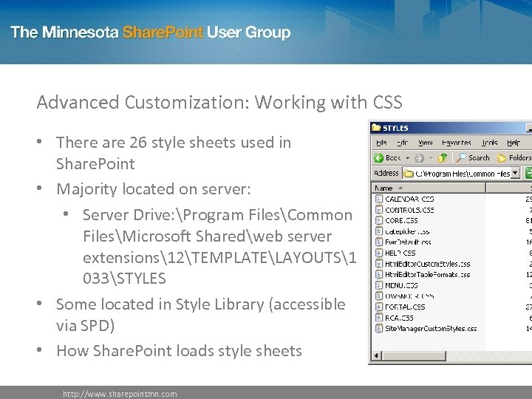Click the PORTAL.CSS file name
This screenshot has width=532, height=399.
pyautogui.click(x=405, y=307)
